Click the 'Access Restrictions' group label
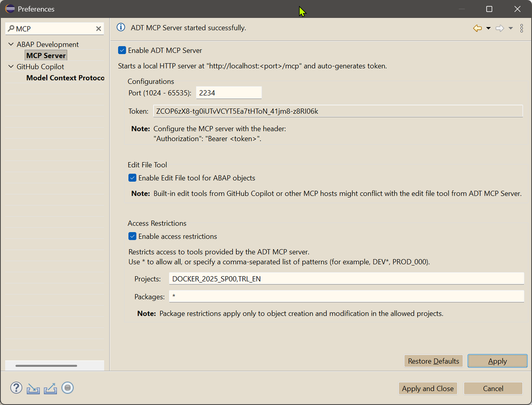532x405 pixels. (x=157, y=223)
